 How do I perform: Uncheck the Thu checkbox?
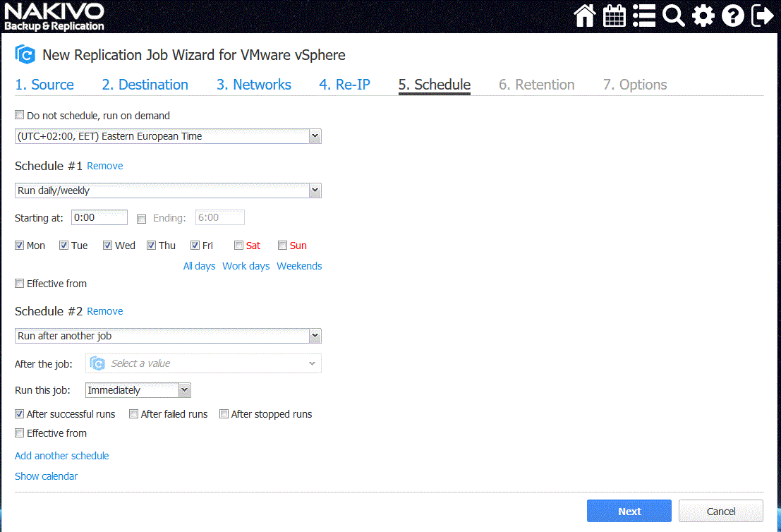152,245
